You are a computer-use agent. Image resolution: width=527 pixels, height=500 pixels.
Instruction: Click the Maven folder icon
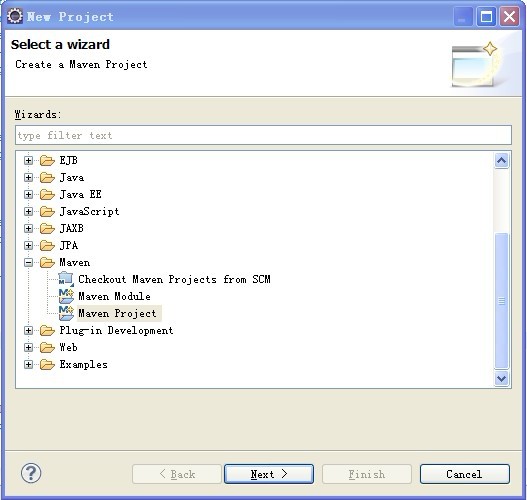click(47, 262)
